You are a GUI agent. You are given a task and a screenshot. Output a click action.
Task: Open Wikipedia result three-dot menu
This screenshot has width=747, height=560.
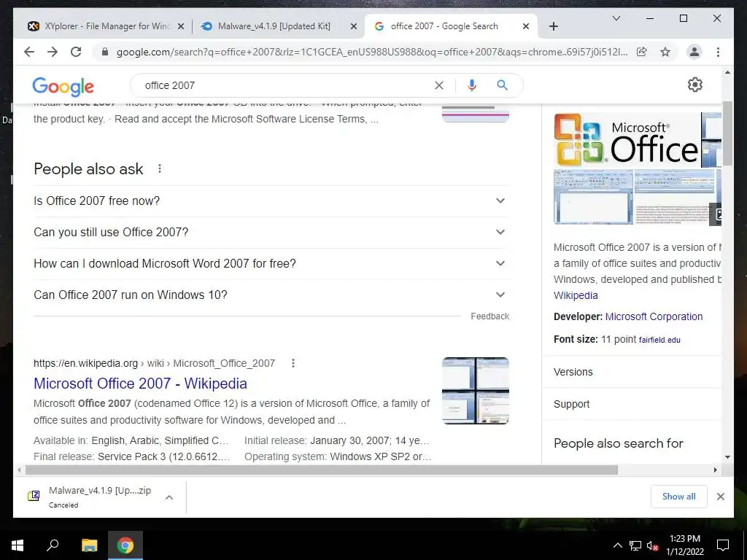click(x=293, y=363)
